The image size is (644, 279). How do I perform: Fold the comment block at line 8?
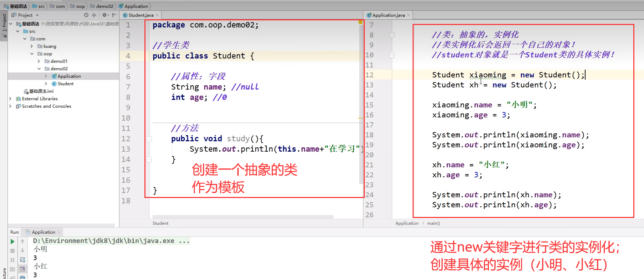click(392, 35)
